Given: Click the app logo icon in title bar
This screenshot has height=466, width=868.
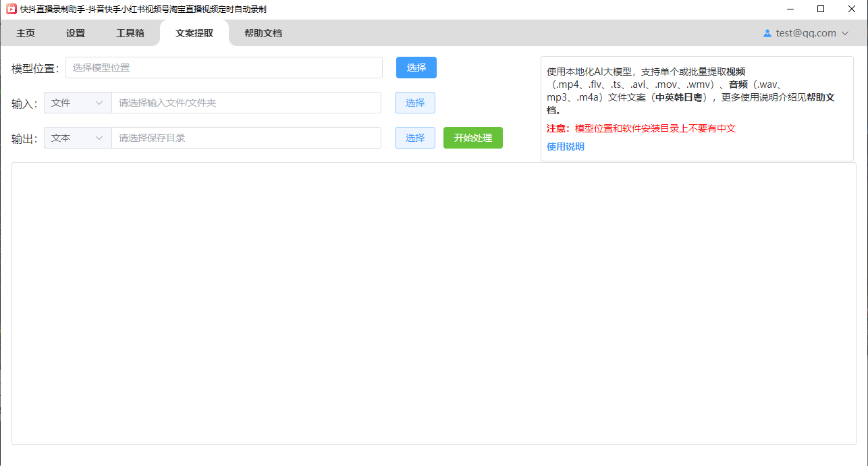Looking at the screenshot, I should click(11, 9).
